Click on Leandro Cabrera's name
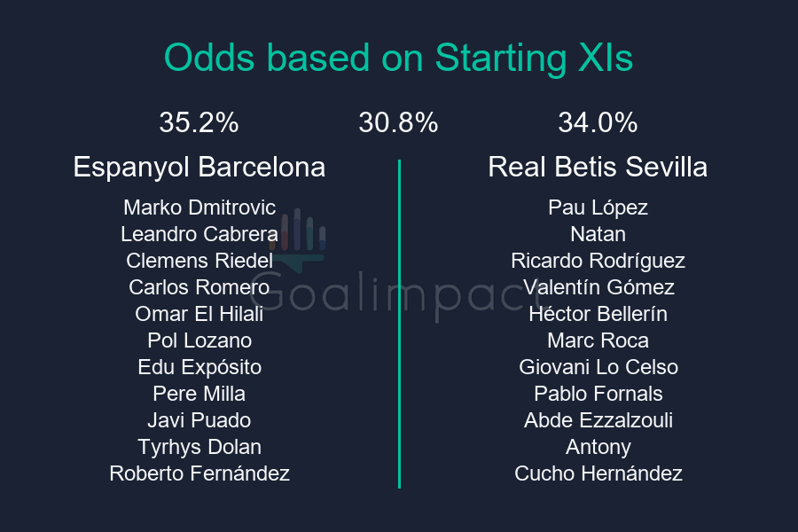798x532 pixels. (199, 234)
